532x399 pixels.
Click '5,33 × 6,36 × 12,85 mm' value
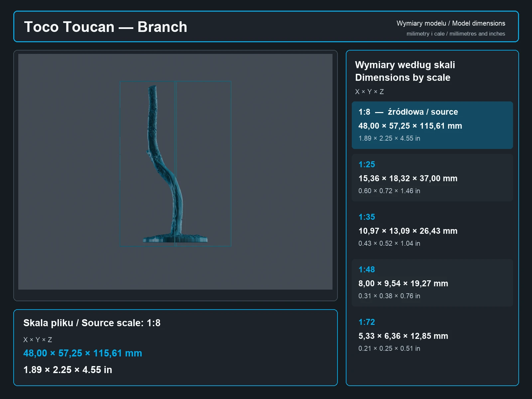(403, 336)
